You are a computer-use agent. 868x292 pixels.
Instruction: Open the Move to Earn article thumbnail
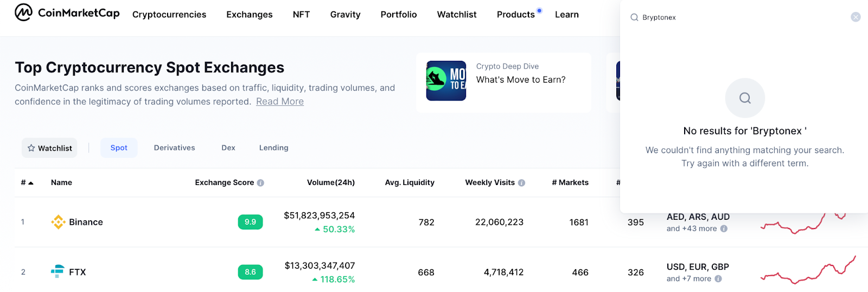tap(446, 81)
